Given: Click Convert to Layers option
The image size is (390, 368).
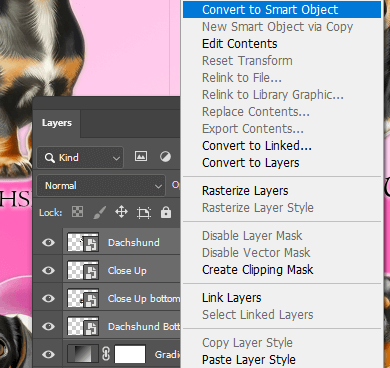Looking at the screenshot, I should (x=251, y=163).
